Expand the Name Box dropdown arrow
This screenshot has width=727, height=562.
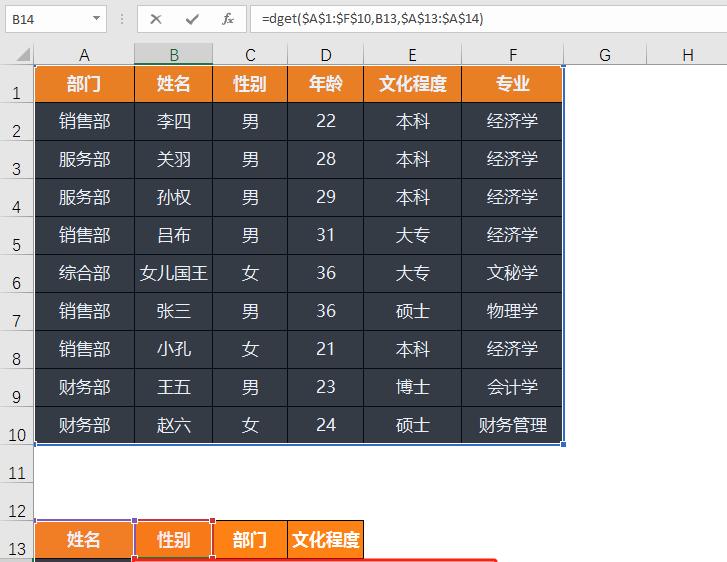pyautogui.click(x=96, y=19)
